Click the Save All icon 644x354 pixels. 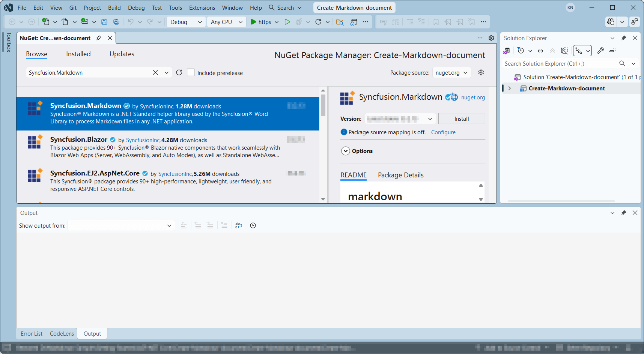[x=116, y=22]
